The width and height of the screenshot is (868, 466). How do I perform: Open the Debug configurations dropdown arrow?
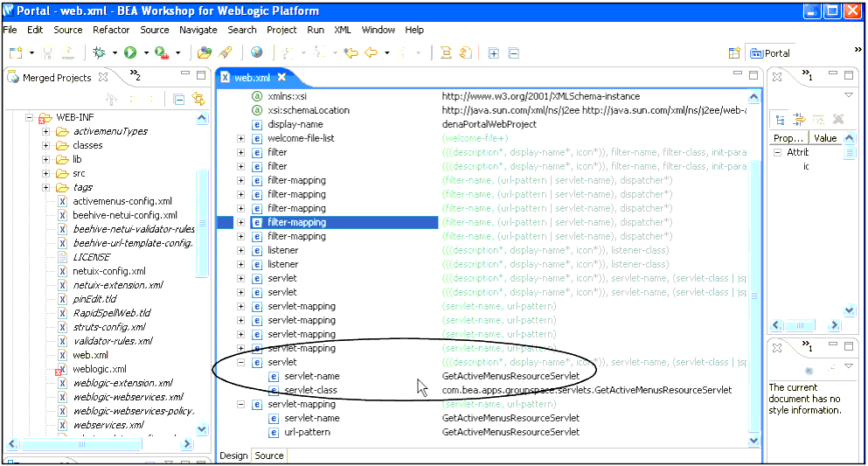[x=115, y=53]
